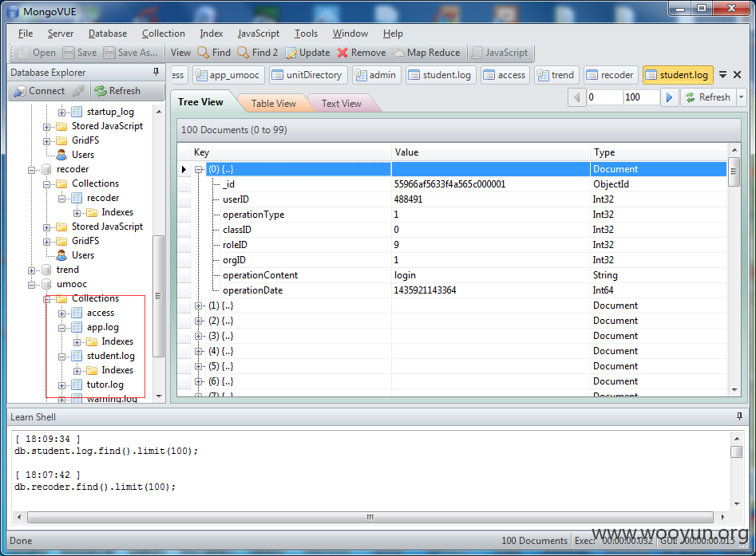This screenshot has height=556, width=756.
Task: Refresh the Database Explorer tree
Action: [x=117, y=91]
